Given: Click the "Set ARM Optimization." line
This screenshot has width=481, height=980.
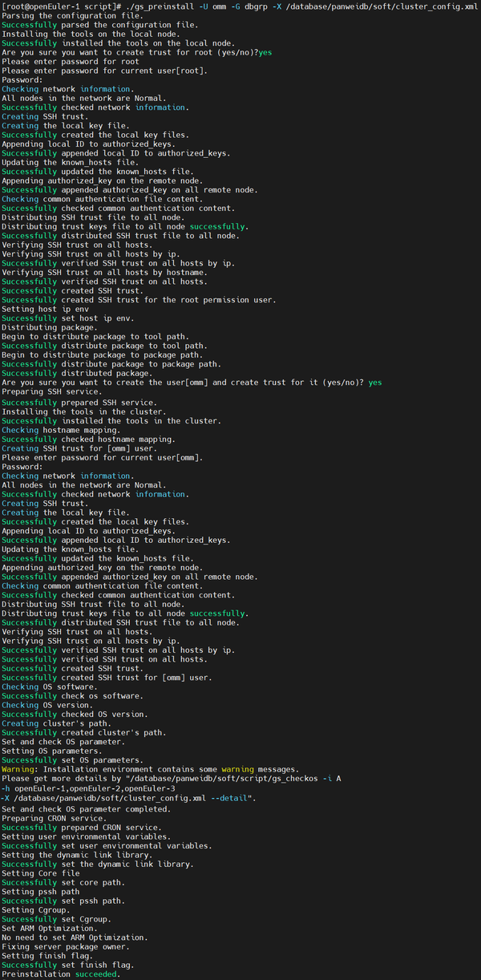Looking at the screenshot, I should click(x=53, y=927).
